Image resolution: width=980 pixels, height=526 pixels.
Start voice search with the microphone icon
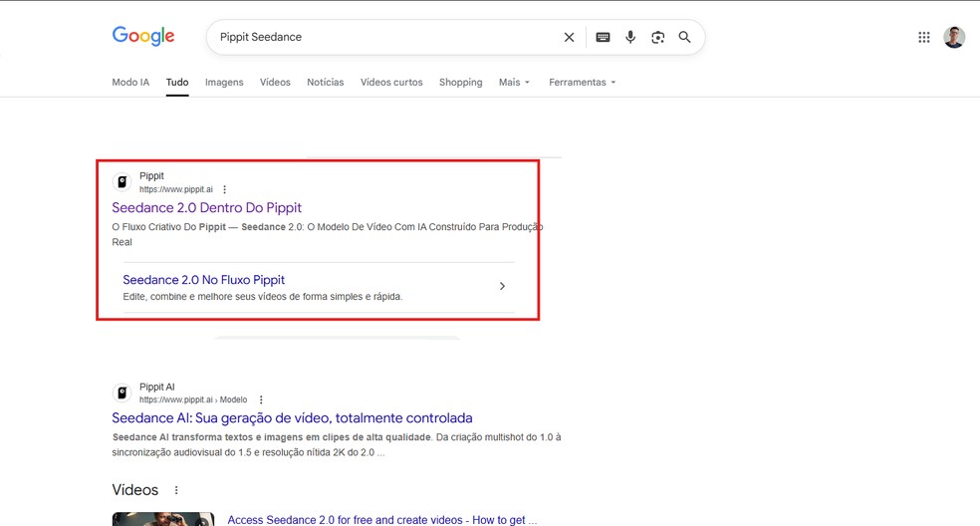point(630,38)
